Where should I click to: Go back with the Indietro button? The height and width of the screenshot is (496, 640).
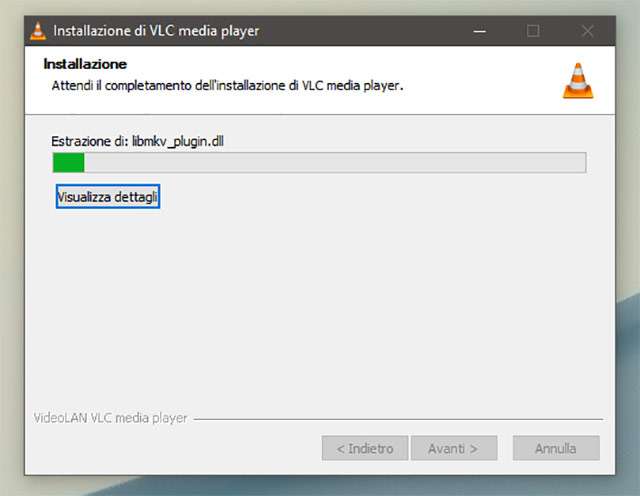click(x=365, y=448)
